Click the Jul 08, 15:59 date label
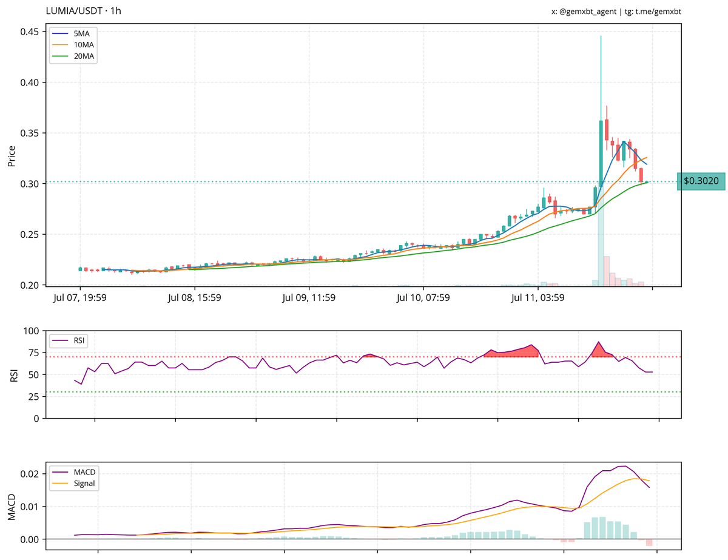728x560 pixels. (x=195, y=298)
